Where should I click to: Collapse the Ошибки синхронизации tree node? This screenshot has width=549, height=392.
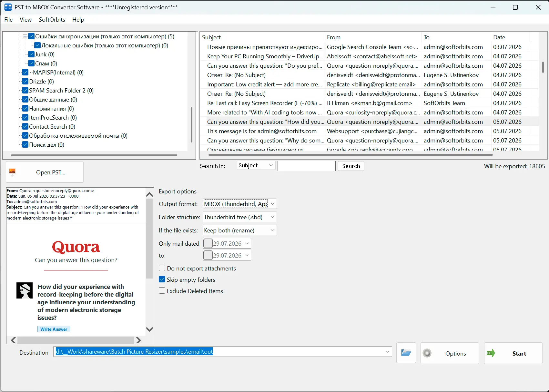point(25,36)
